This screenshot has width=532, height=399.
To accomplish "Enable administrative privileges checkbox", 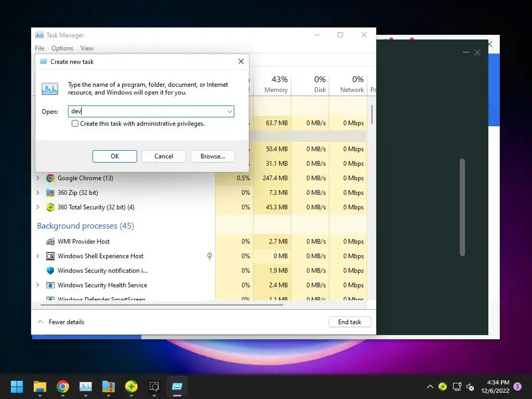I will 75,124.
